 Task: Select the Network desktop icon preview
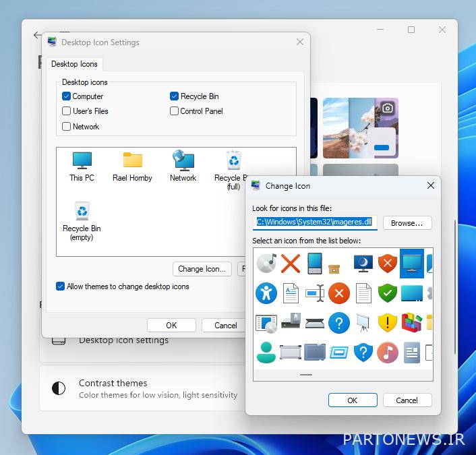click(183, 166)
